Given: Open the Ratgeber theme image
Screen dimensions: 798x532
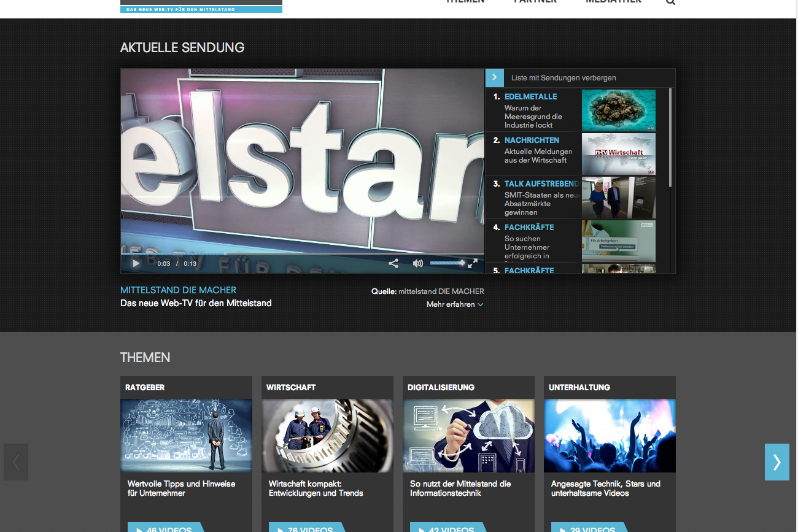Looking at the screenshot, I should [186, 436].
